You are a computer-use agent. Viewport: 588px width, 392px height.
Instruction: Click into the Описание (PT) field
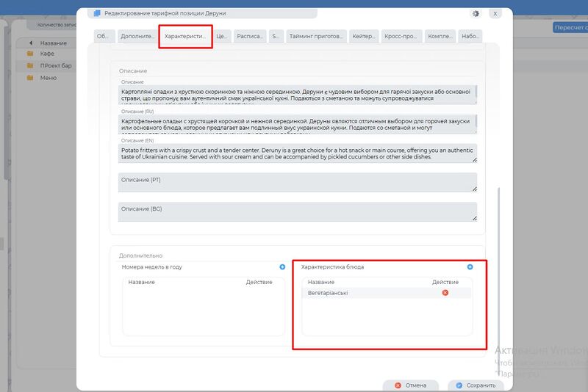[297, 182]
